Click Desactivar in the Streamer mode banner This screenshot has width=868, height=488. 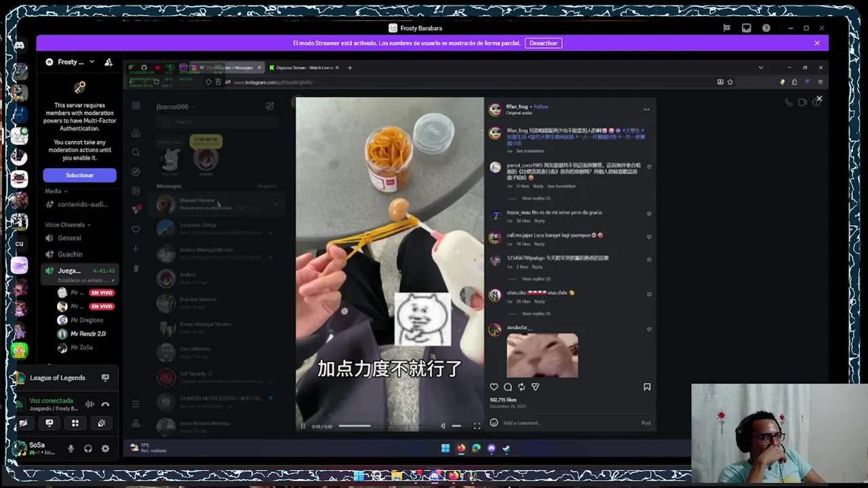(543, 43)
